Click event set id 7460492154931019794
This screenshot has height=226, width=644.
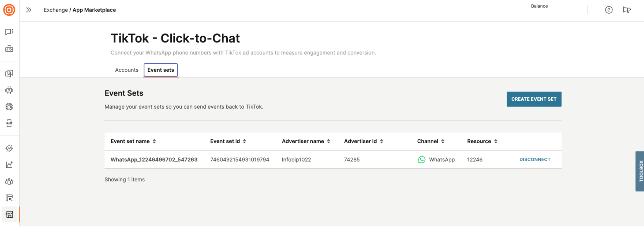pyautogui.click(x=240, y=160)
